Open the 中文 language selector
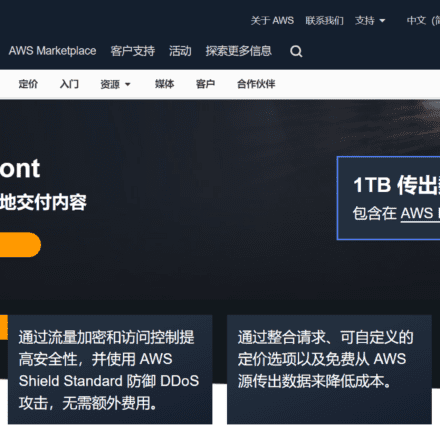The height and width of the screenshot is (440, 440). click(423, 21)
